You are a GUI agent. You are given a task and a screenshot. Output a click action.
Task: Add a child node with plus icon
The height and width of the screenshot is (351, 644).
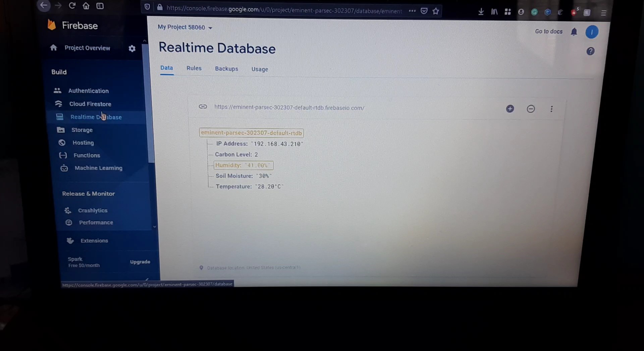tap(510, 109)
